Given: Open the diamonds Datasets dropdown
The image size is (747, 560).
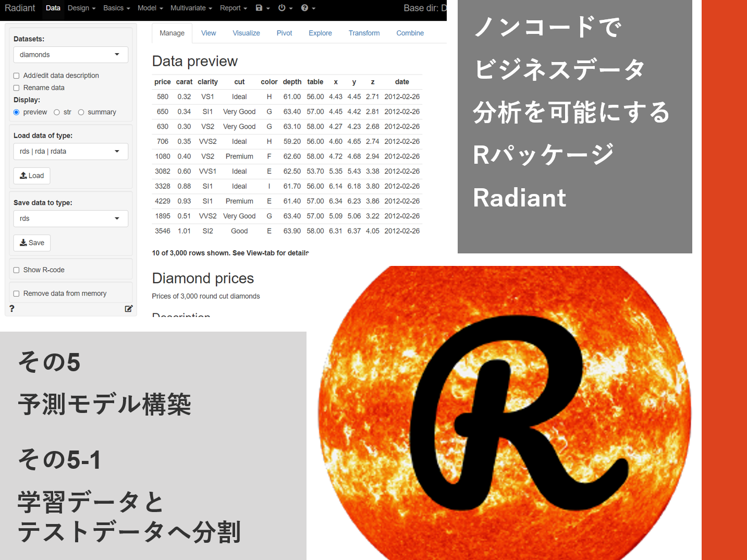Looking at the screenshot, I should 70,54.
